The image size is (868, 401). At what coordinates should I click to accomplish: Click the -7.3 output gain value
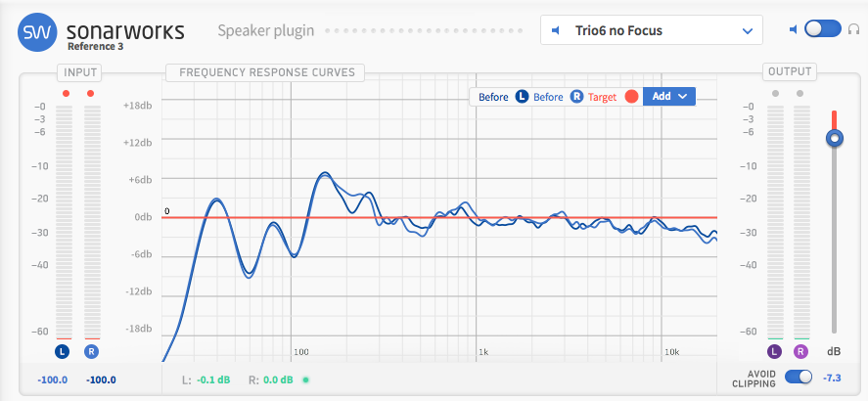832,378
